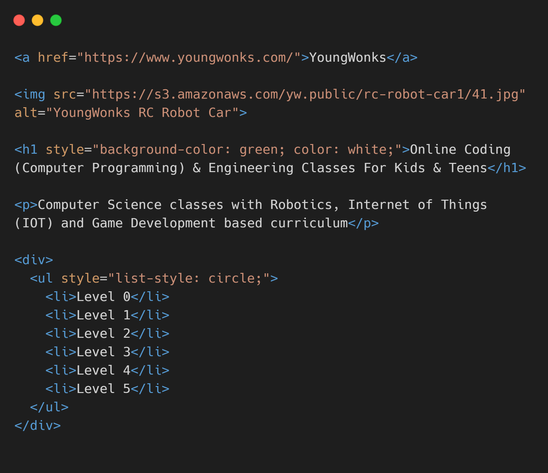Click the closing </ul> tag
This screenshot has width=548, height=473.
(x=49, y=407)
